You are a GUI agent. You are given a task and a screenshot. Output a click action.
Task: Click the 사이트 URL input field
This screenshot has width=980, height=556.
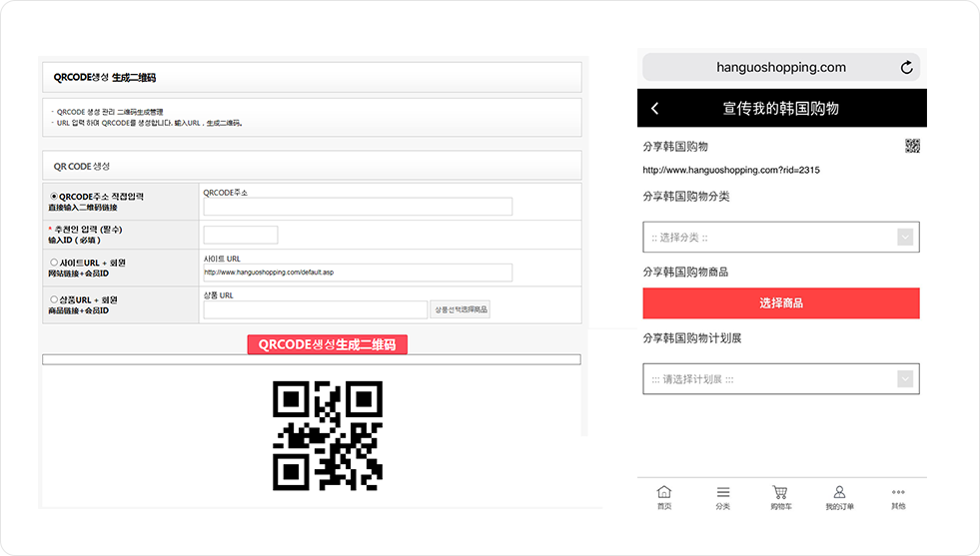coord(358,273)
